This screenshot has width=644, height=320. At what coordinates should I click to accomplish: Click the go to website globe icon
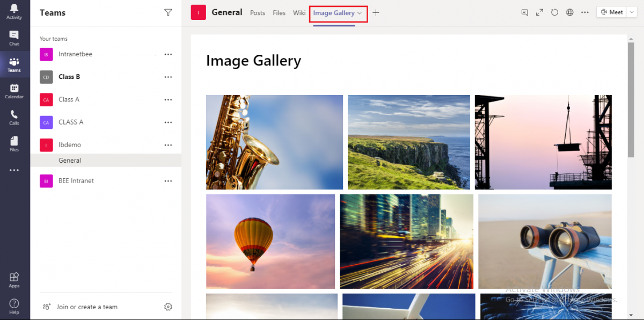pos(570,12)
